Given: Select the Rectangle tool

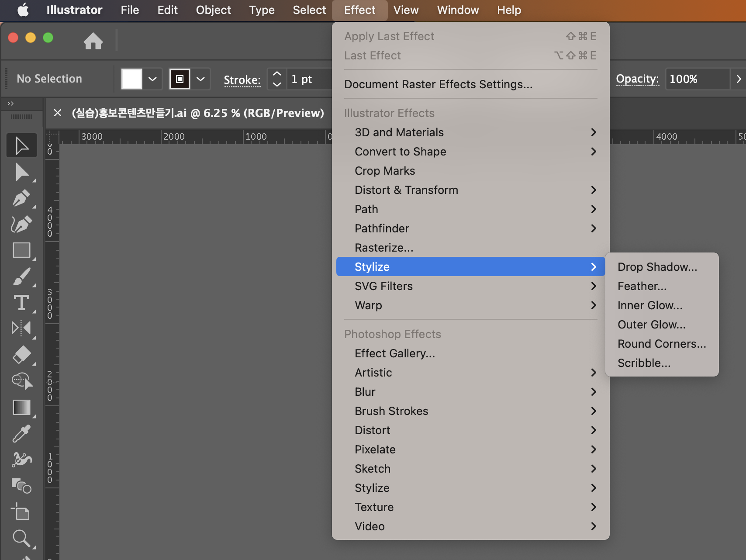Looking at the screenshot, I should click(x=21, y=250).
